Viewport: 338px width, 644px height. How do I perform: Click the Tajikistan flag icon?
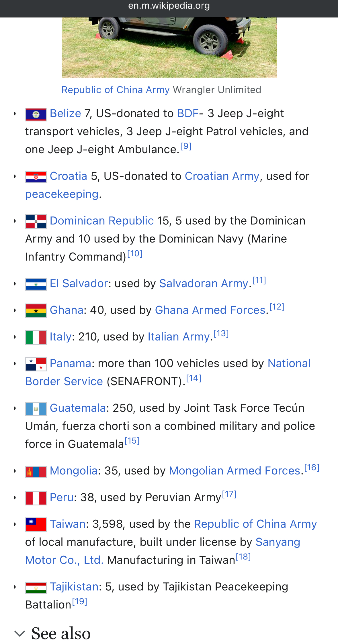point(36,588)
